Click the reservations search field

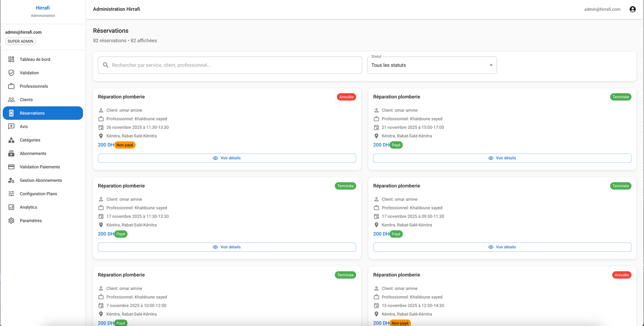pos(233,65)
